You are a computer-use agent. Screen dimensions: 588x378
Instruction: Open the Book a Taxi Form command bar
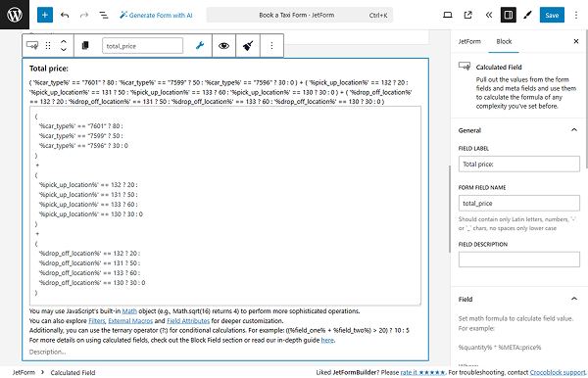(299, 15)
